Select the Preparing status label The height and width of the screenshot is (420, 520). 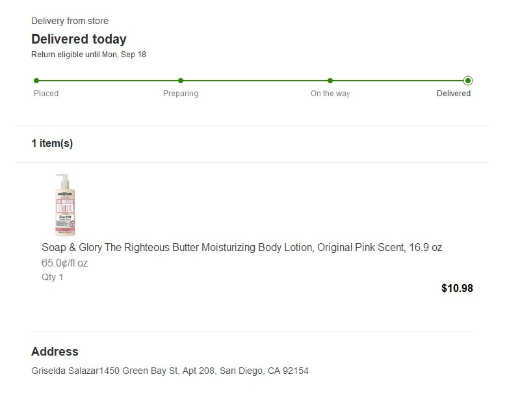point(181,94)
